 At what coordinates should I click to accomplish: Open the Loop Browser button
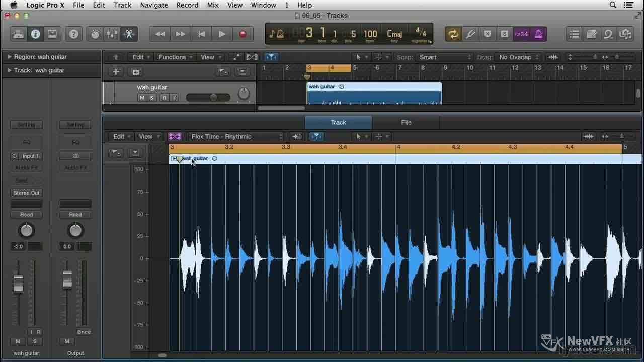click(608, 34)
